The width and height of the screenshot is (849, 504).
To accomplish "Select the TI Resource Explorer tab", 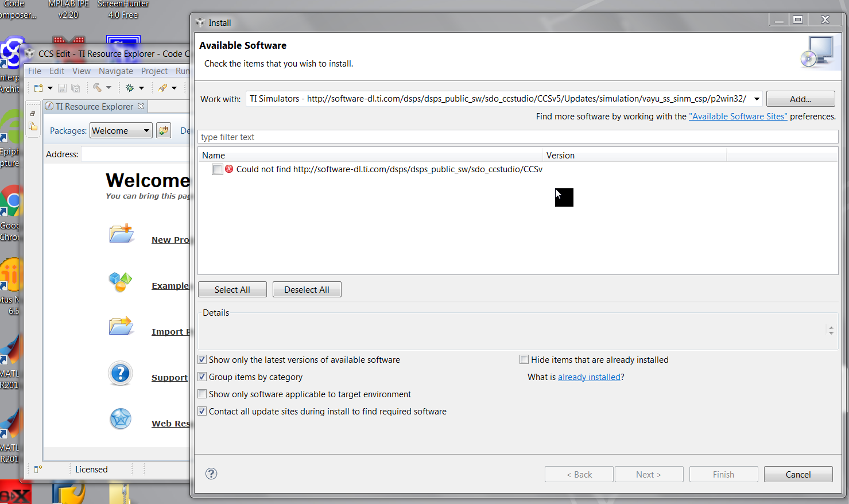I will coord(95,106).
